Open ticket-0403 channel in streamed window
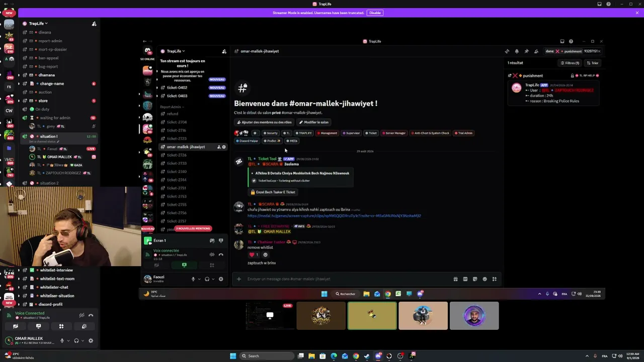Image resolution: width=644 pixels, height=362 pixels. point(177,96)
